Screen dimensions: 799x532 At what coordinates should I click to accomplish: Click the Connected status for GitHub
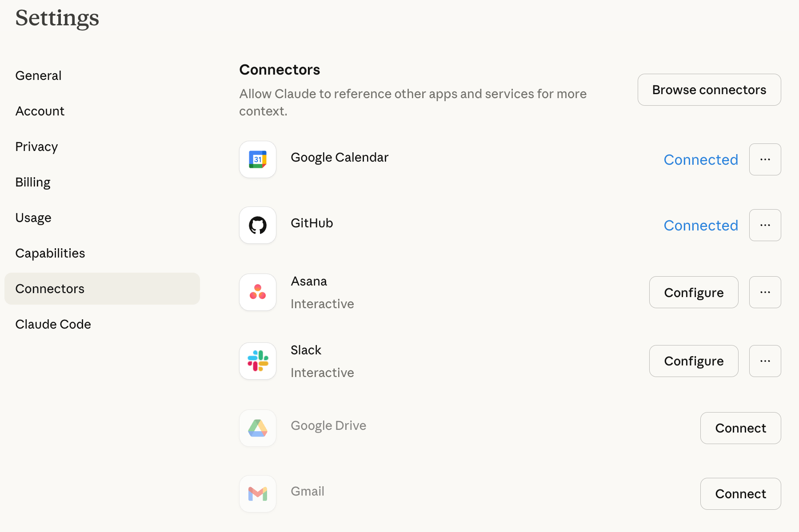pos(701,226)
